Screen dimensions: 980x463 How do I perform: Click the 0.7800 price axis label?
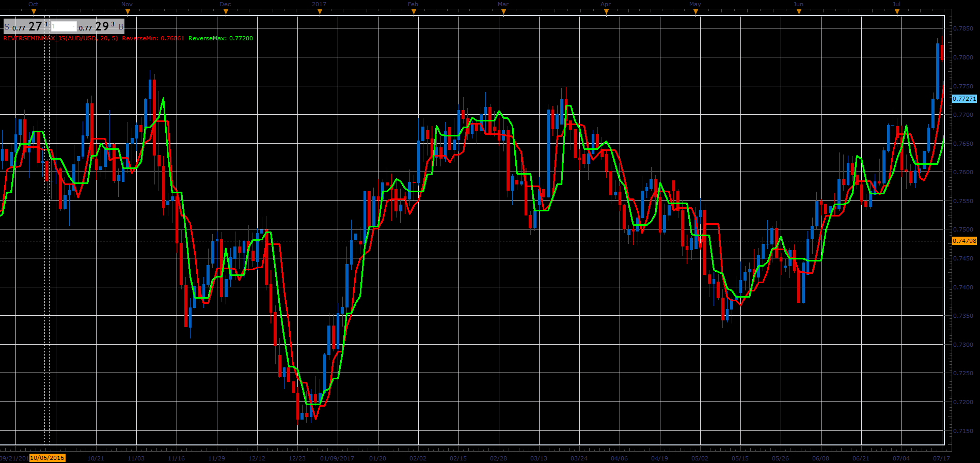click(963, 57)
